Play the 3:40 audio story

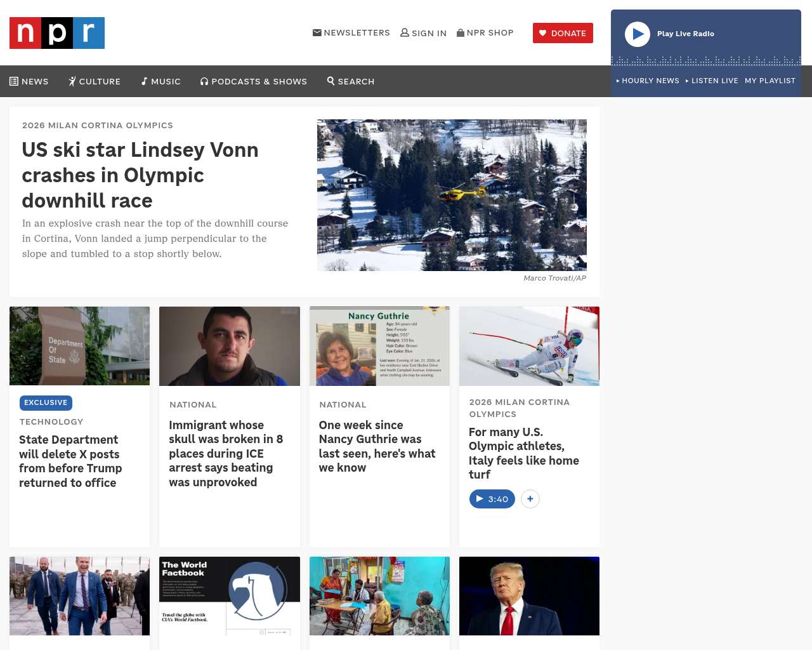(x=492, y=499)
